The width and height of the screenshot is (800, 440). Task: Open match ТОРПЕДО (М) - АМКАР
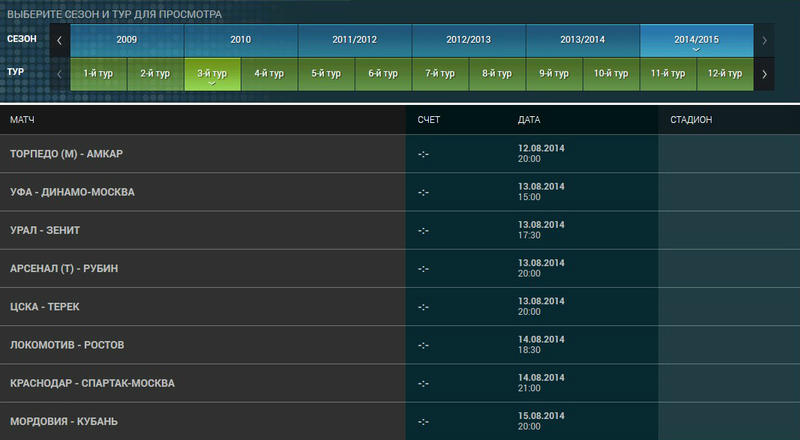pyautogui.click(x=66, y=154)
